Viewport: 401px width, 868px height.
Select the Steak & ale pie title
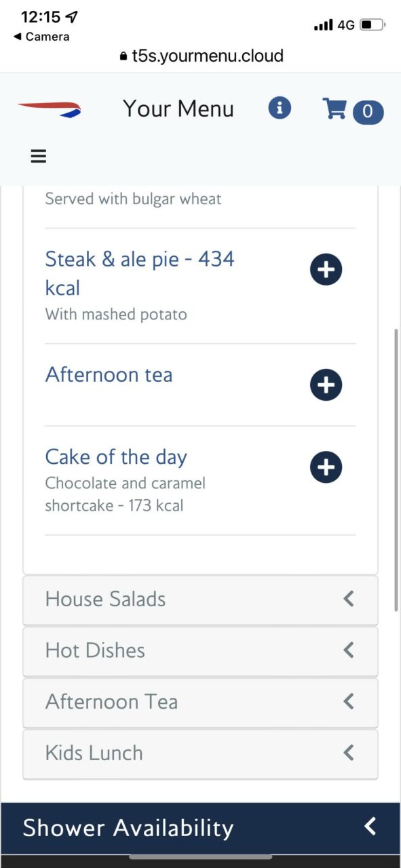tap(140, 273)
